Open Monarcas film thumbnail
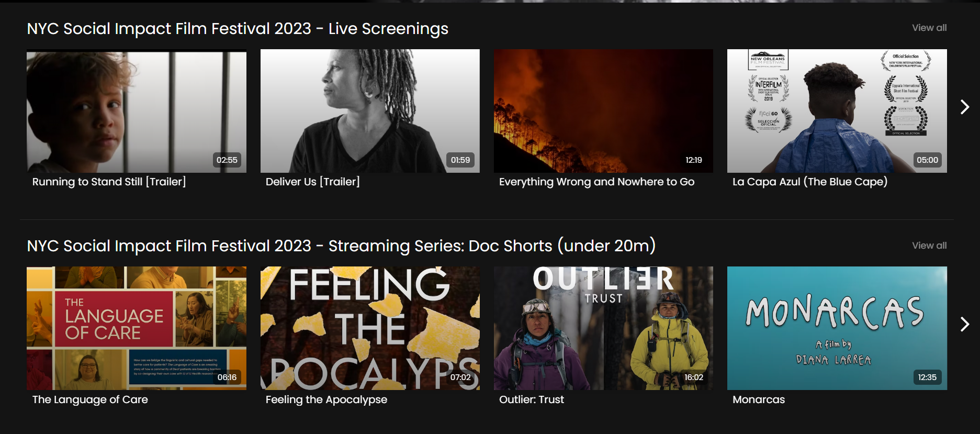The image size is (980, 434). [837, 328]
